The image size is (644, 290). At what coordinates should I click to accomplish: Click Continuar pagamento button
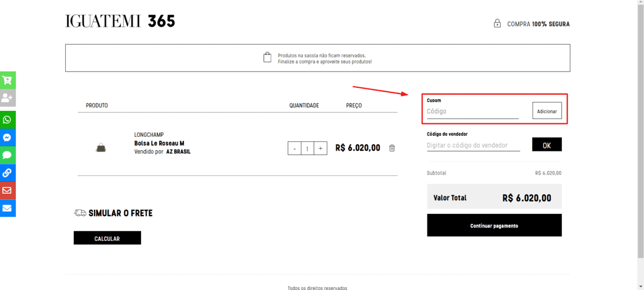(x=494, y=225)
